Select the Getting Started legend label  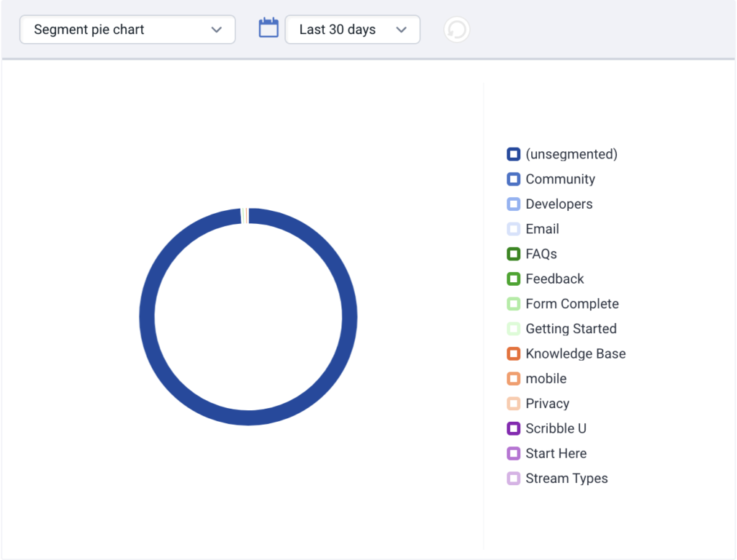point(571,329)
